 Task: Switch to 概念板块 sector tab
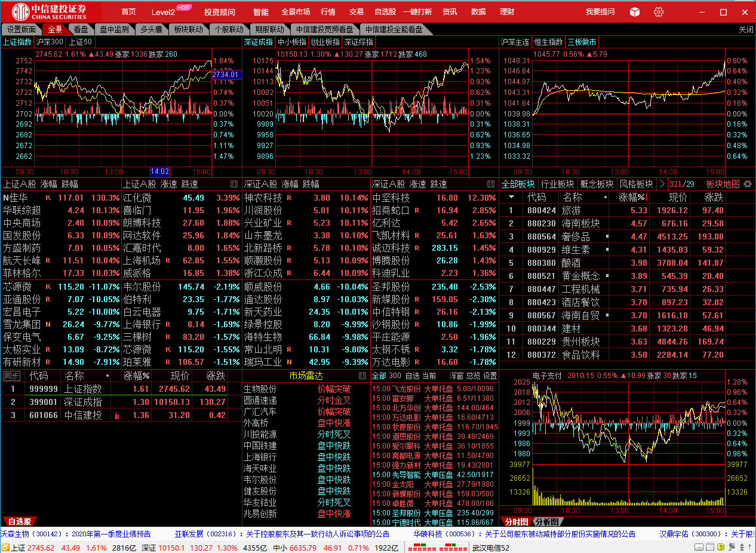point(597,184)
